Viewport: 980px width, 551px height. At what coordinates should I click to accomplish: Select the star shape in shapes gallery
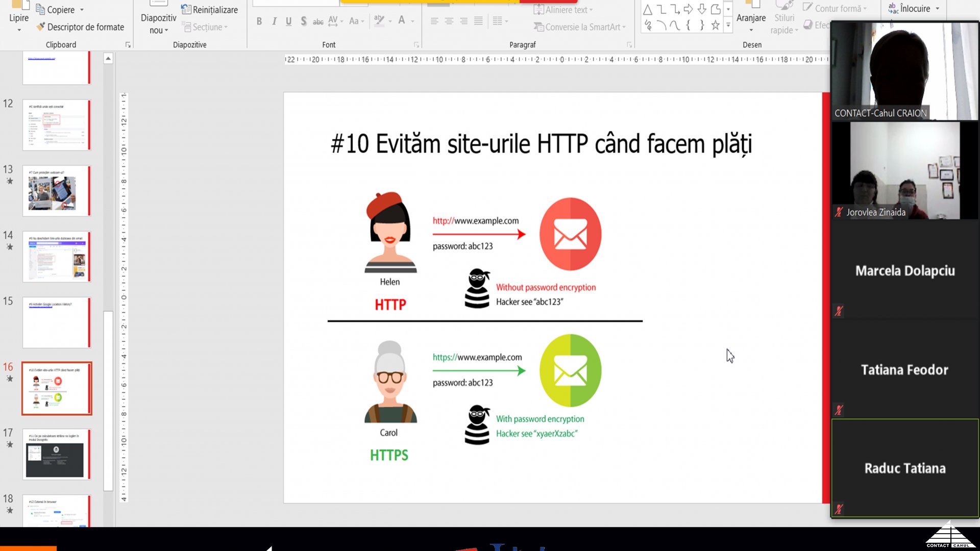click(716, 25)
